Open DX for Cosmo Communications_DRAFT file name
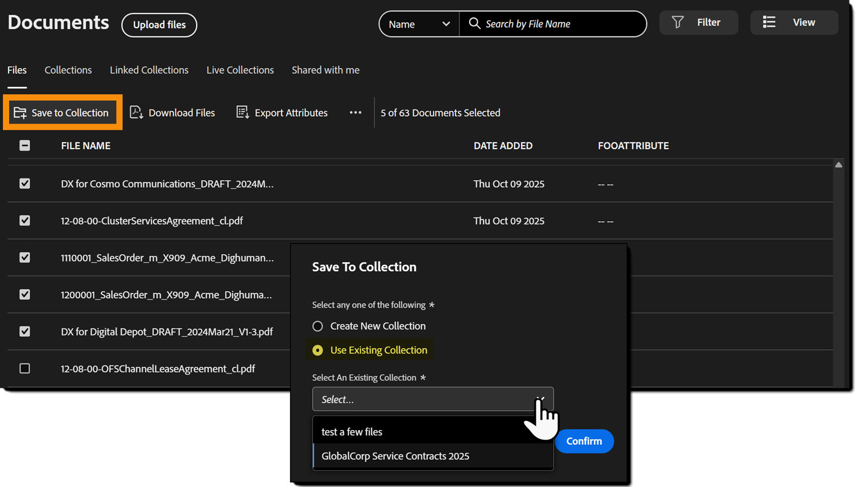Screen dimensions: 868x487 point(167,184)
